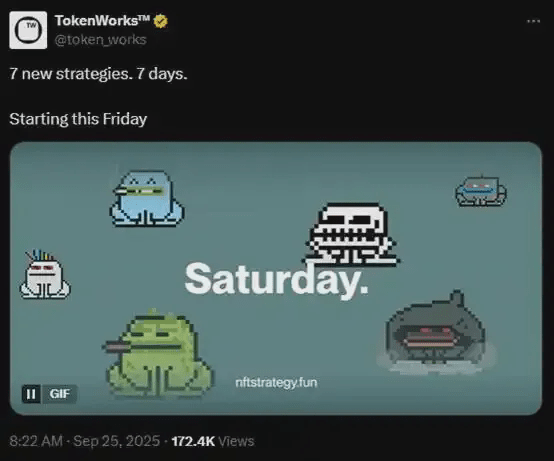
Task: Click the 'Starting this Friday' text line
Action: coord(78,119)
